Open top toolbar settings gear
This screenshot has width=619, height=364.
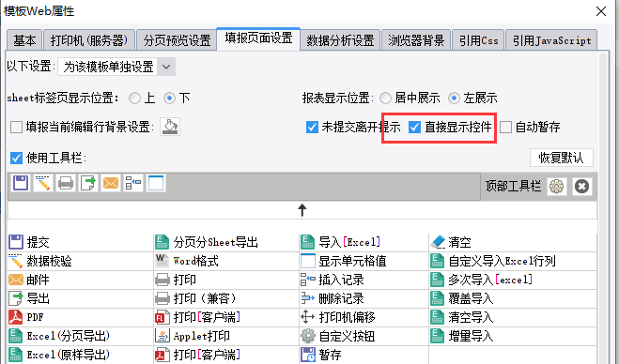pos(557,186)
